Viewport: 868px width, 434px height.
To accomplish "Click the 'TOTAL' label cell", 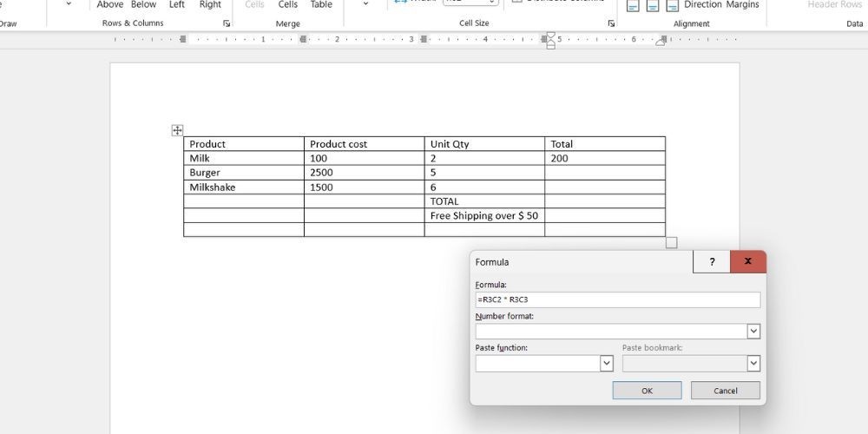I will (x=484, y=201).
